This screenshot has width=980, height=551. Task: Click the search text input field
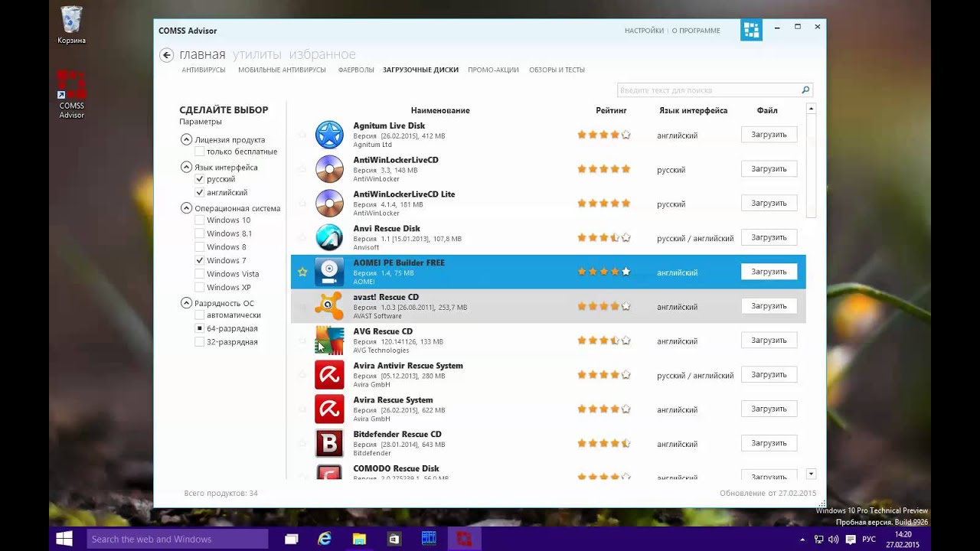708,90
